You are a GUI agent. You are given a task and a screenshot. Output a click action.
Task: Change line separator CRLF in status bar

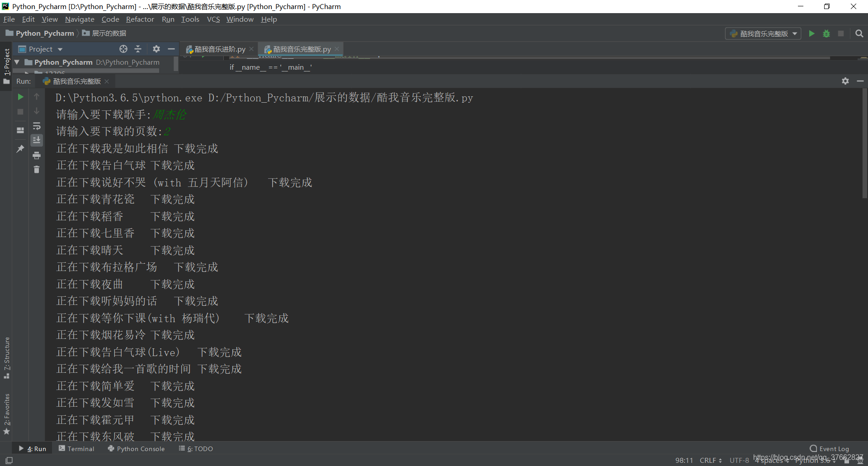[x=711, y=460]
